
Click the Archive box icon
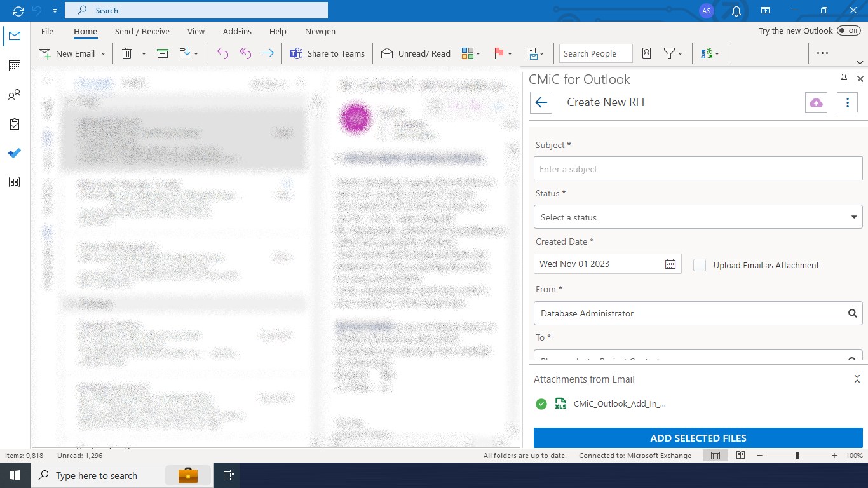(x=163, y=53)
